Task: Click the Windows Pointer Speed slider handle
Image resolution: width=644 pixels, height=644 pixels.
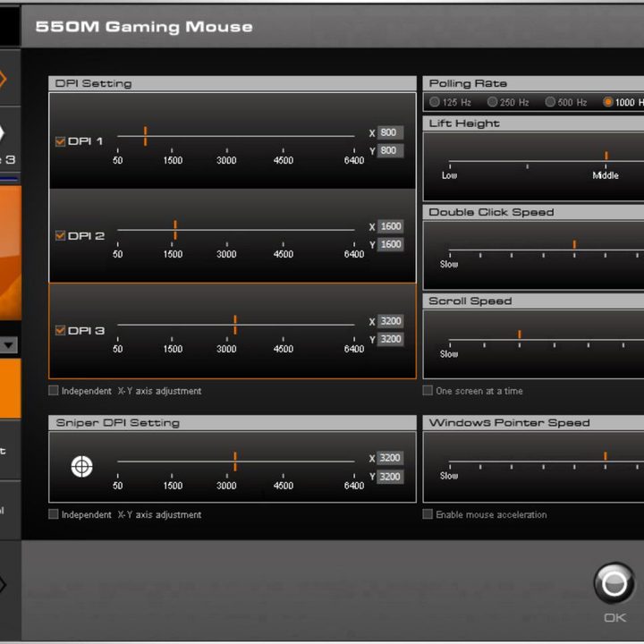Action: 606,456
